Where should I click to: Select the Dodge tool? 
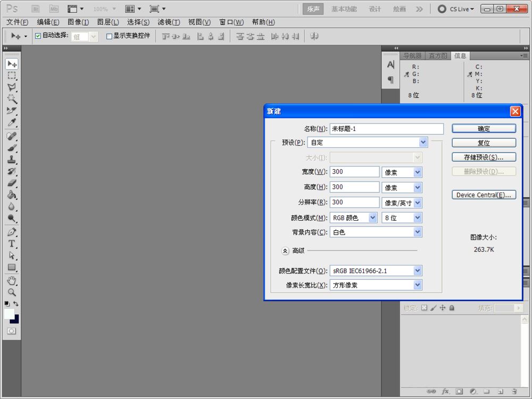click(x=12, y=218)
